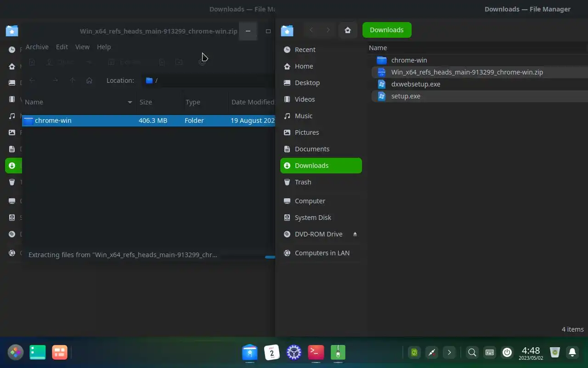Go forward in the right File Manager
Image resolution: width=588 pixels, height=368 pixels.
[x=328, y=30]
